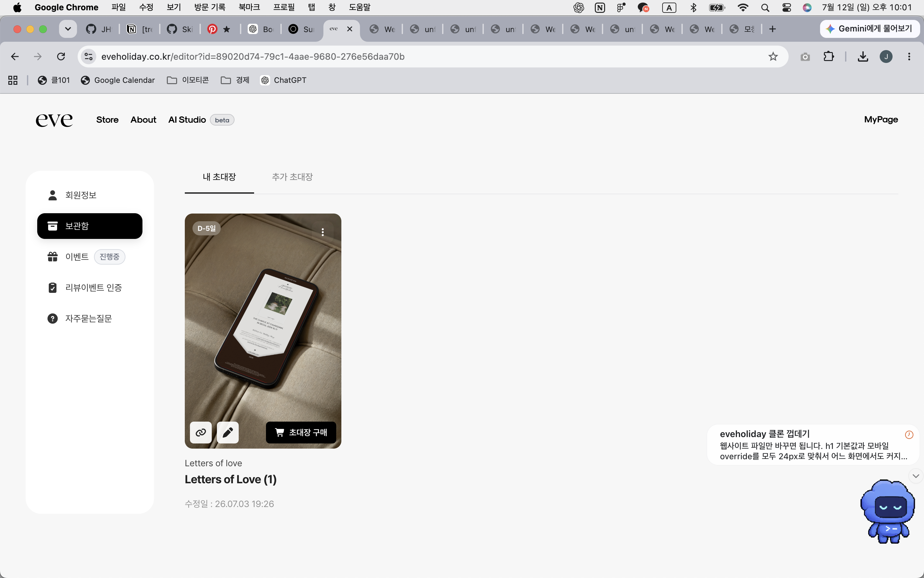Image resolution: width=924 pixels, height=578 pixels.
Task: Switch to the 내 초대장 tab
Action: pyautogui.click(x=219, y=177)
